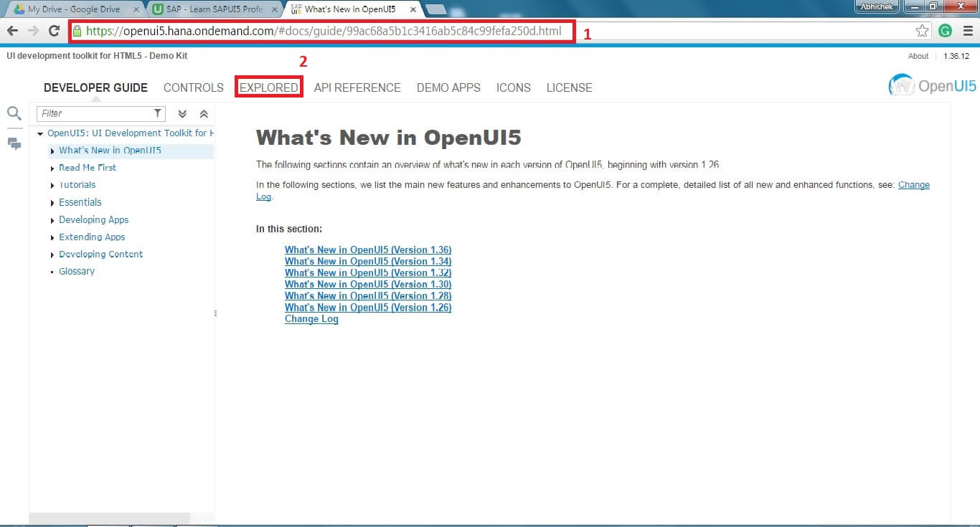Click the green padlock security icon
Image resolution: width=980 pixels, height=527 pixels.
(x=77, y=31)
